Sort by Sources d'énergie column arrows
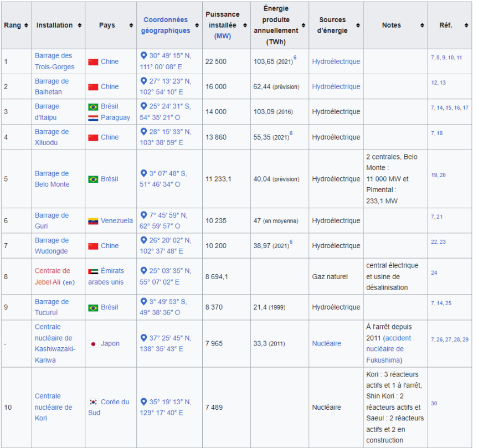The height and width of the screenshot is (448, 478). [358, 25]
